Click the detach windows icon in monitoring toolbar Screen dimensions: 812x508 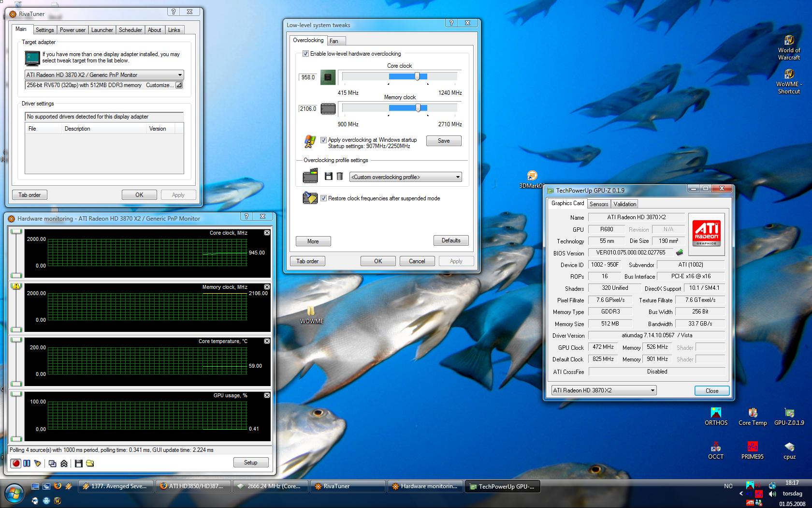(x=52, y=463)
